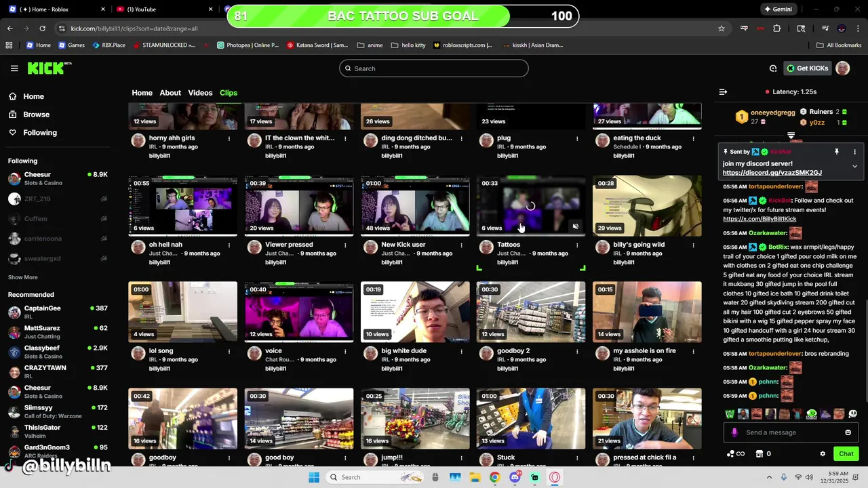The height and width of the screenshot is (488, 868).
Task: Open the Kick hamburger menu
Action: (14, 68)
